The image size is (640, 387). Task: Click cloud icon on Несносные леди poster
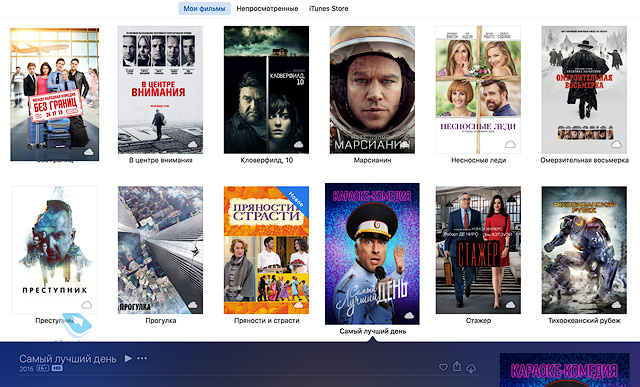pyautogui.click(x=510, y=144)
